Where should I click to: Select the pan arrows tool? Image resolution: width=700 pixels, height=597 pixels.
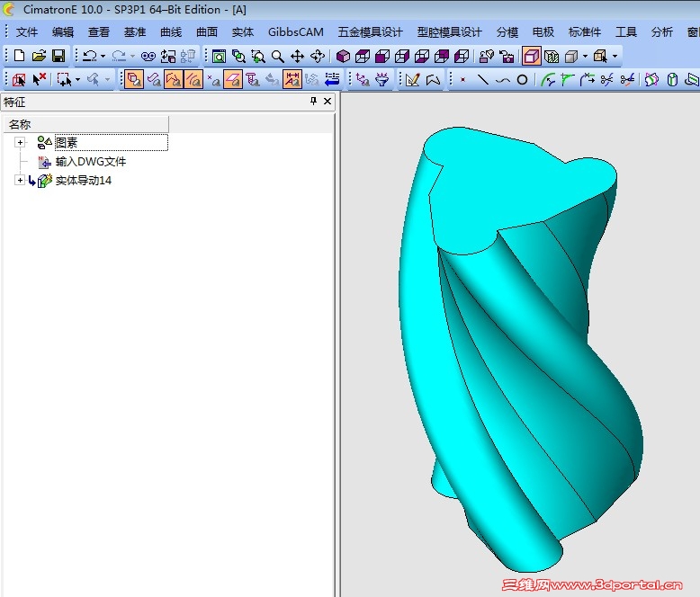coord(297,57)
